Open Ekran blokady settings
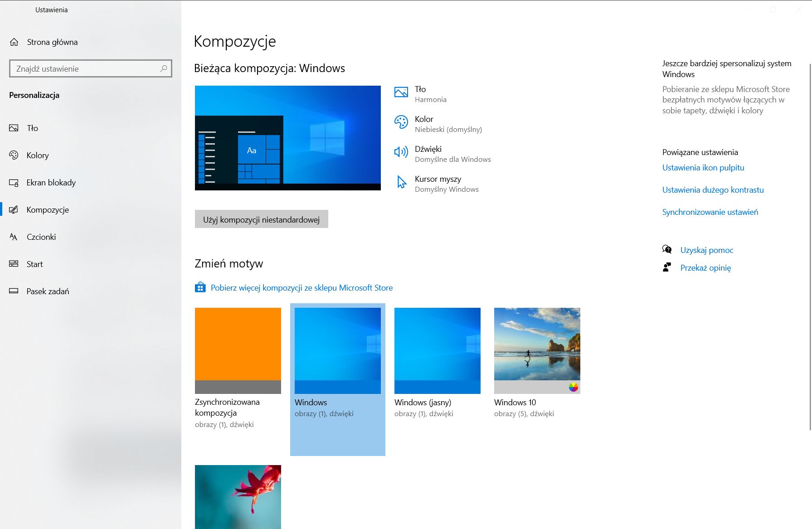 50,182
